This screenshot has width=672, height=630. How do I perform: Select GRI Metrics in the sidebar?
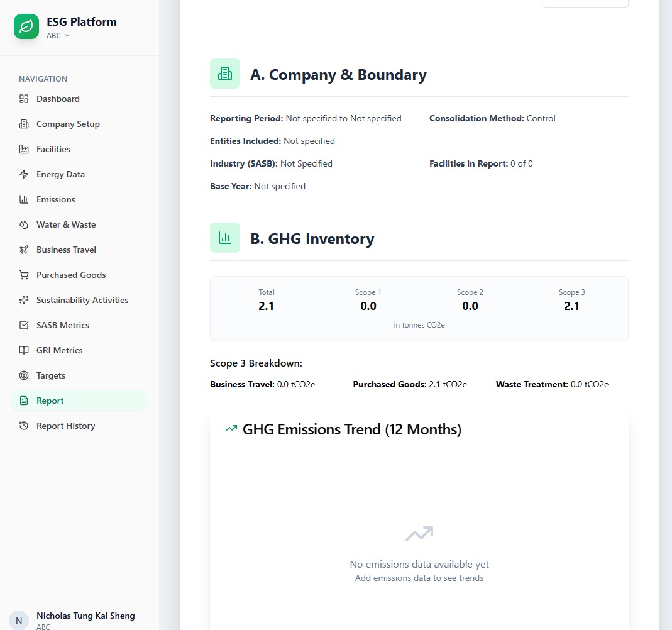(x=59, y=350)
